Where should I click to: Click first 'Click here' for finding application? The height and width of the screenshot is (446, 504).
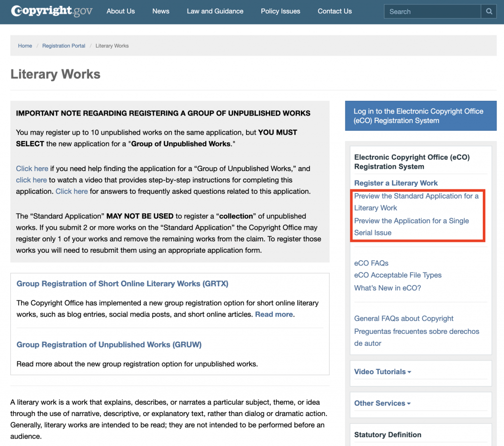[32, 169]
